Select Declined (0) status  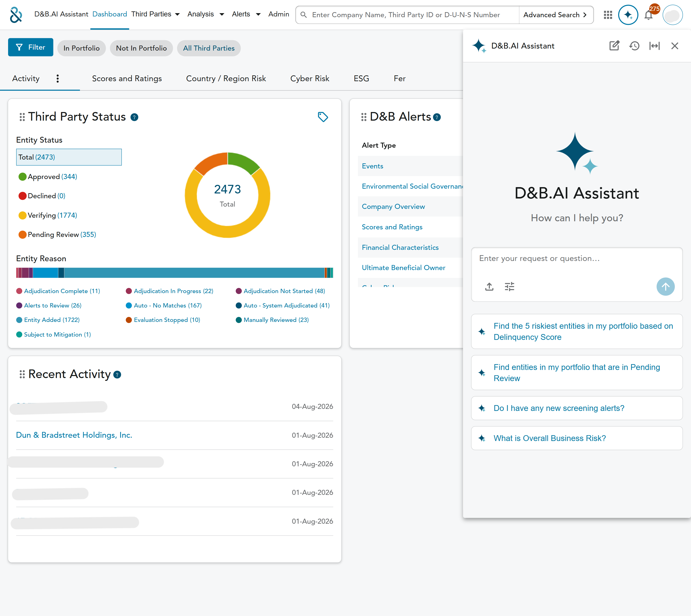pos(42,196)
